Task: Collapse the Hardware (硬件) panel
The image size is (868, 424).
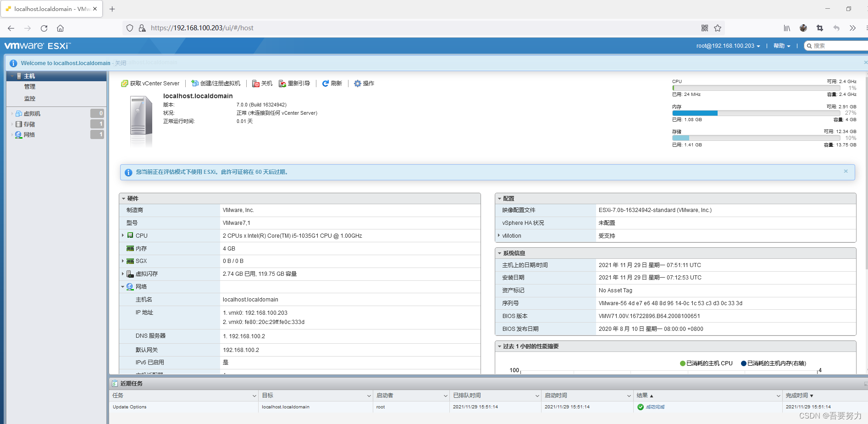Action: [123, 199]
